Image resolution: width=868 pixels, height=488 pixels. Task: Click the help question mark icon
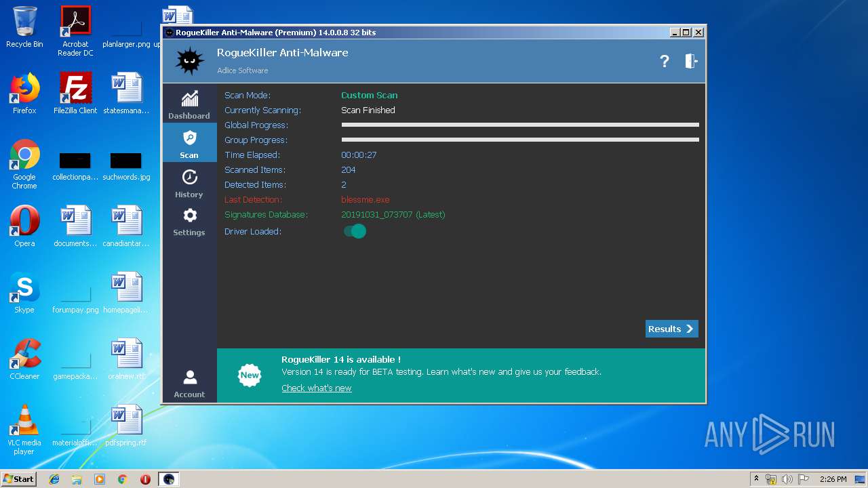tap(665, 61)
